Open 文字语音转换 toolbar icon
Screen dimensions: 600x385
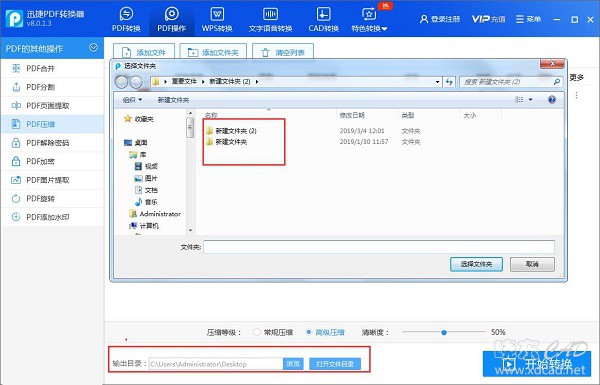coord(270,19)
